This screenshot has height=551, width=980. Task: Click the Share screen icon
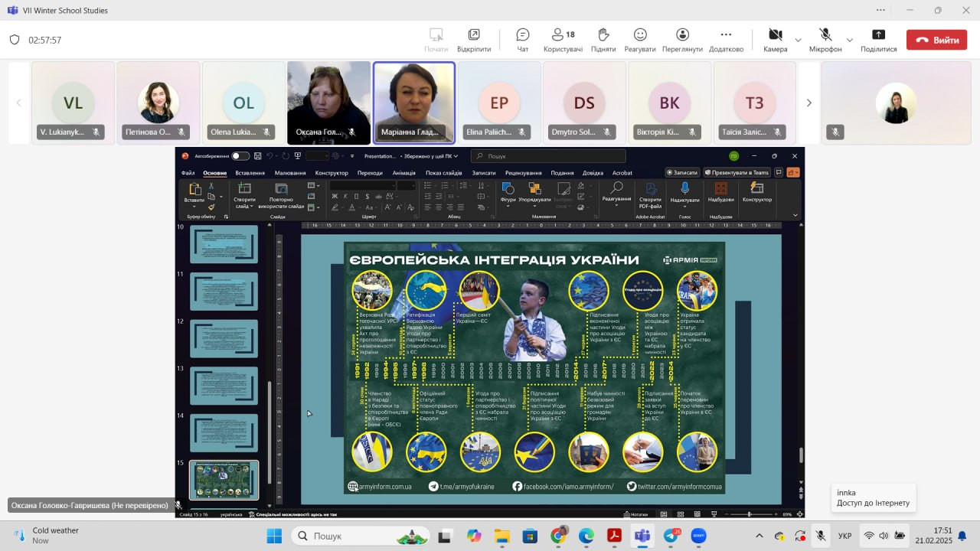[878, 39]
